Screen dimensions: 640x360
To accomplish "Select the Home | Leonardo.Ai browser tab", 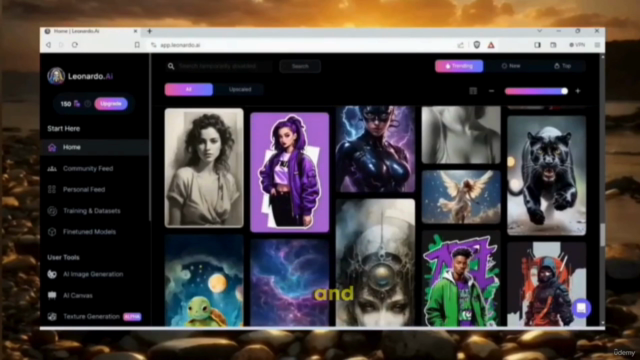I will [x=91, y=31].
